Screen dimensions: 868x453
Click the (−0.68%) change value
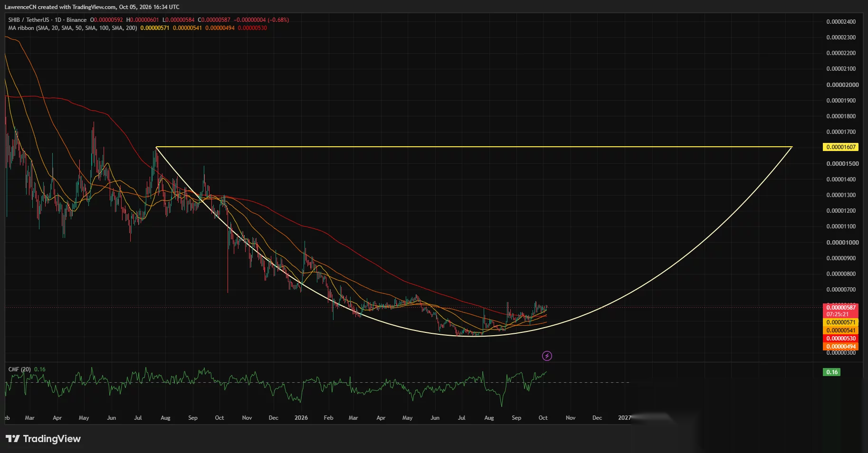click(278, 20)
